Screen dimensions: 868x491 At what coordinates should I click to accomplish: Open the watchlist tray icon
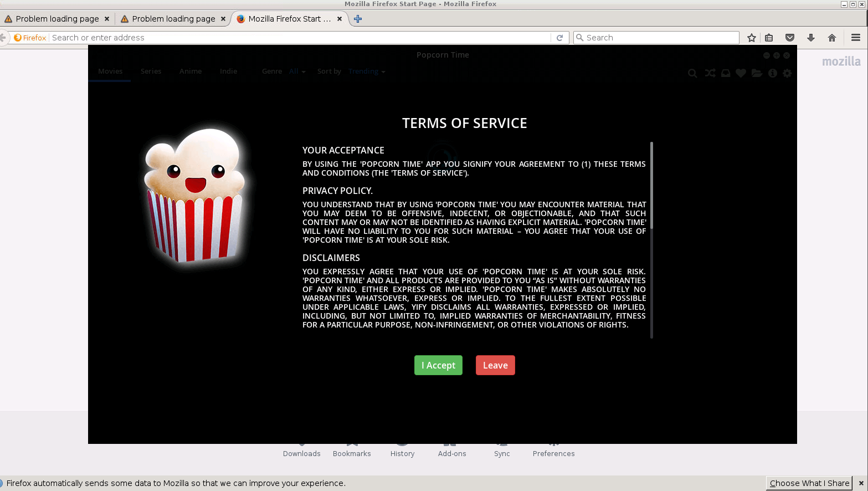tap(726, 73)
